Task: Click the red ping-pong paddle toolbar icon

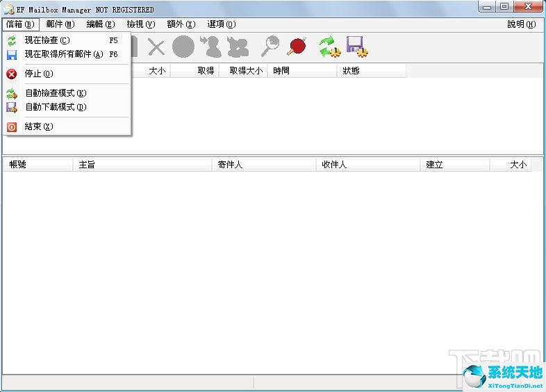Action: 297,47
